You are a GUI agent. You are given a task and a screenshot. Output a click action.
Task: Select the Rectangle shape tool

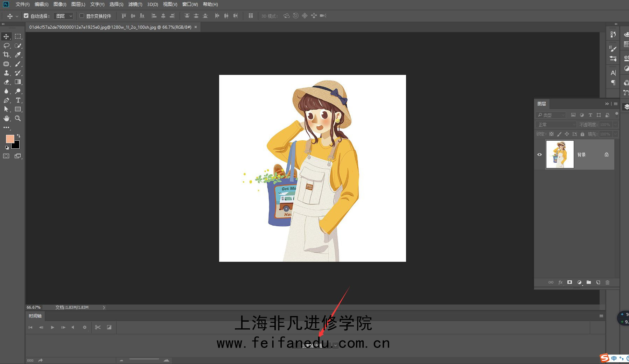pos(18,109)
